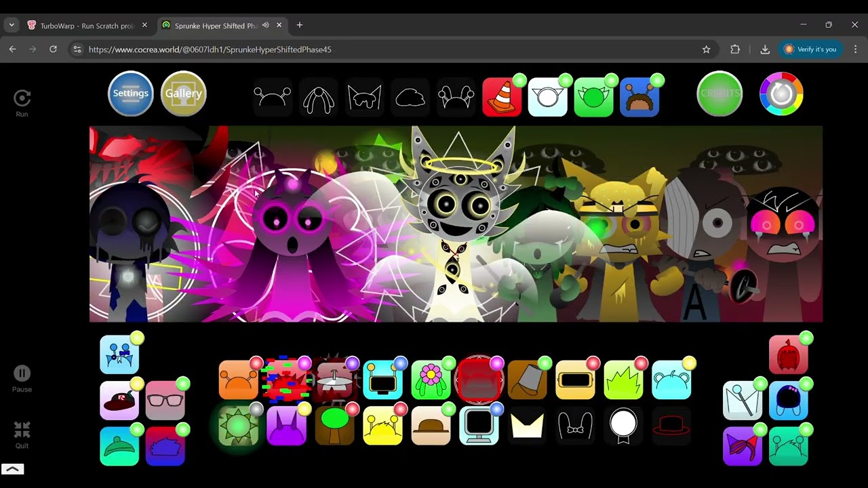Screen dimensions: 868x488
Task: Mute the Sprunke tab audio icon
Action: point(266,25)
